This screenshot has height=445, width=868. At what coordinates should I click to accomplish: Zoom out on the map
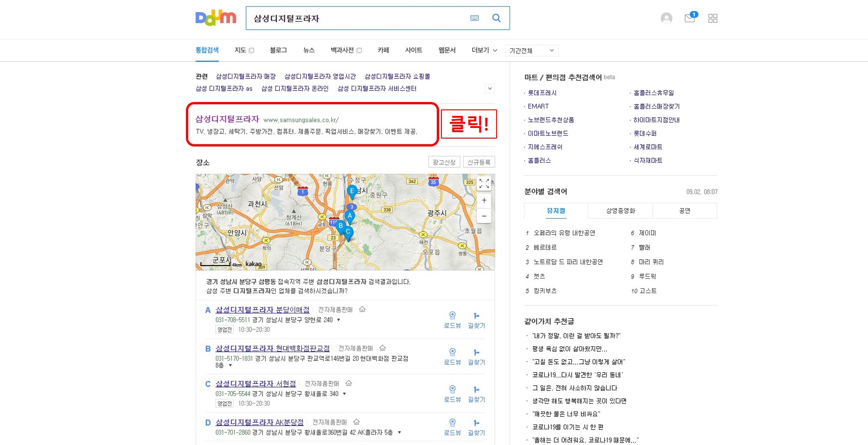click(484, 216)
